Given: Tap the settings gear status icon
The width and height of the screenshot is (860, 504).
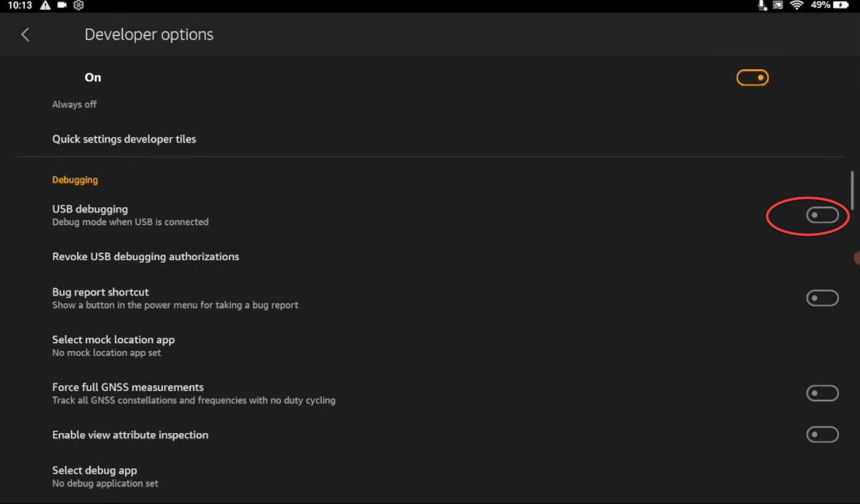Looking at the screenshot, I should (x=78, y=5).
